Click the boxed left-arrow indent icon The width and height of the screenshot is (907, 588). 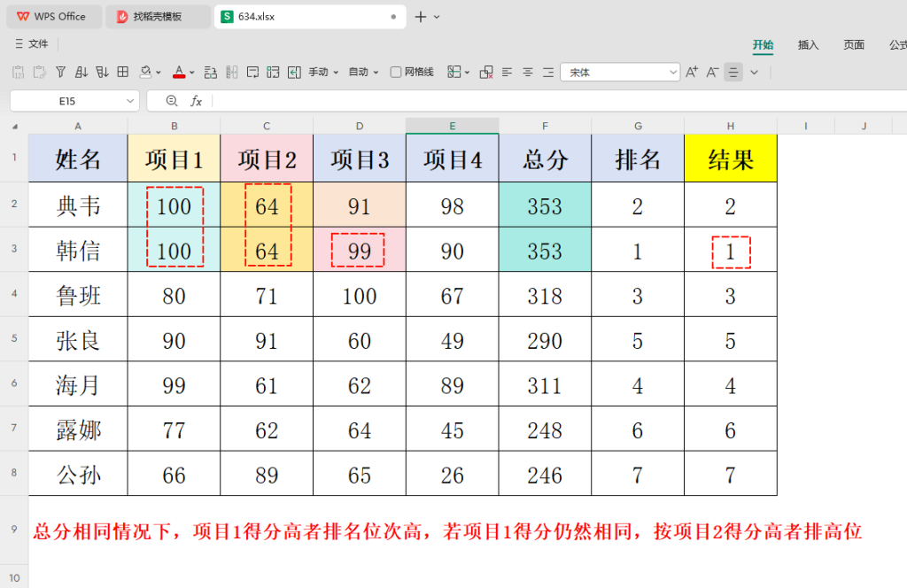click(x=294, y=73)
